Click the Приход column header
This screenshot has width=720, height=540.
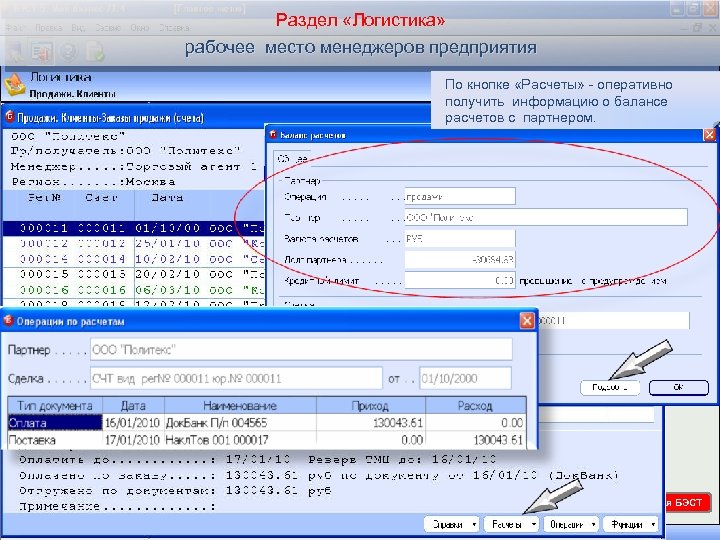coord(371,405)
